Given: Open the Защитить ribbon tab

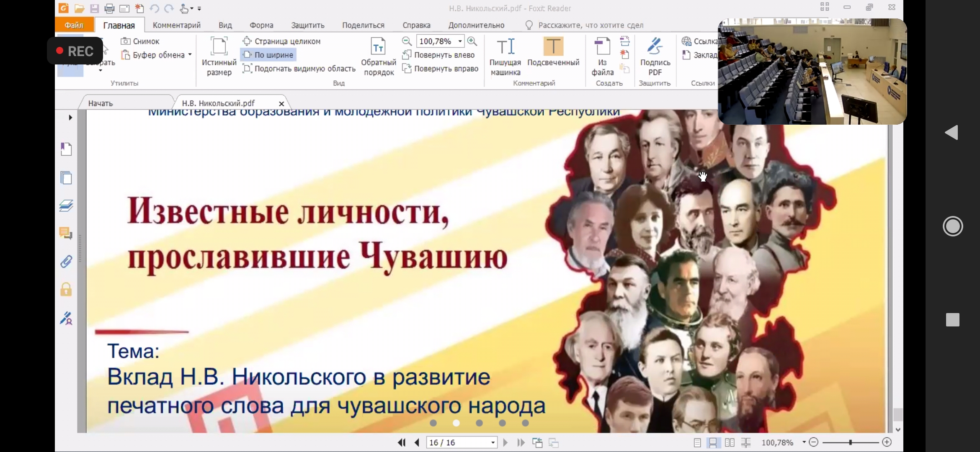Looking at the screenshot, I should coord(308,25).
